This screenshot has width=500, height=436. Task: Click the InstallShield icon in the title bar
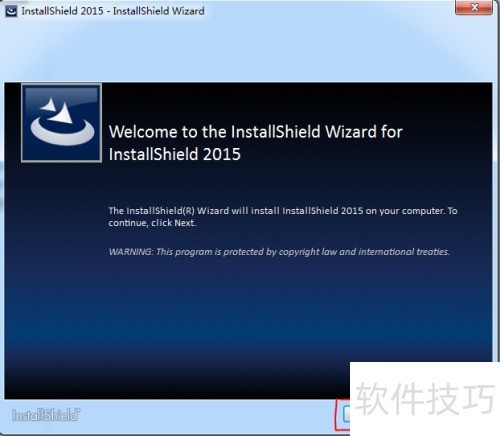point(11,11)
